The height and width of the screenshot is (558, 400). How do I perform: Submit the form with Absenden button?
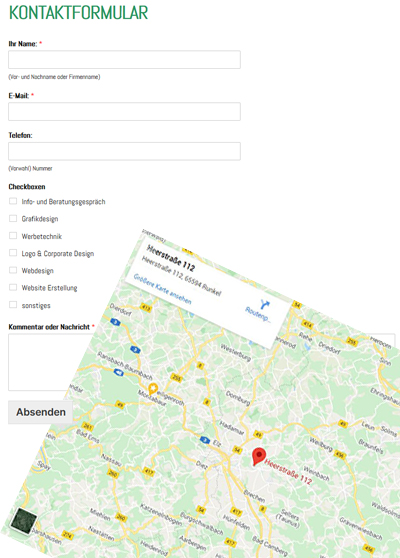pyautogui.click(x=41, y=412)
